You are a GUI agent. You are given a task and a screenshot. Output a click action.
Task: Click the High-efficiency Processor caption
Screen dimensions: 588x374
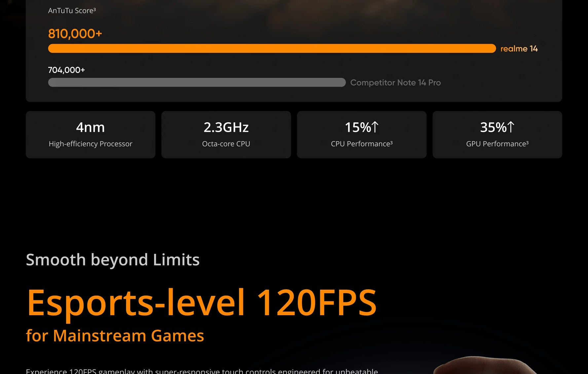coord(91,144)
